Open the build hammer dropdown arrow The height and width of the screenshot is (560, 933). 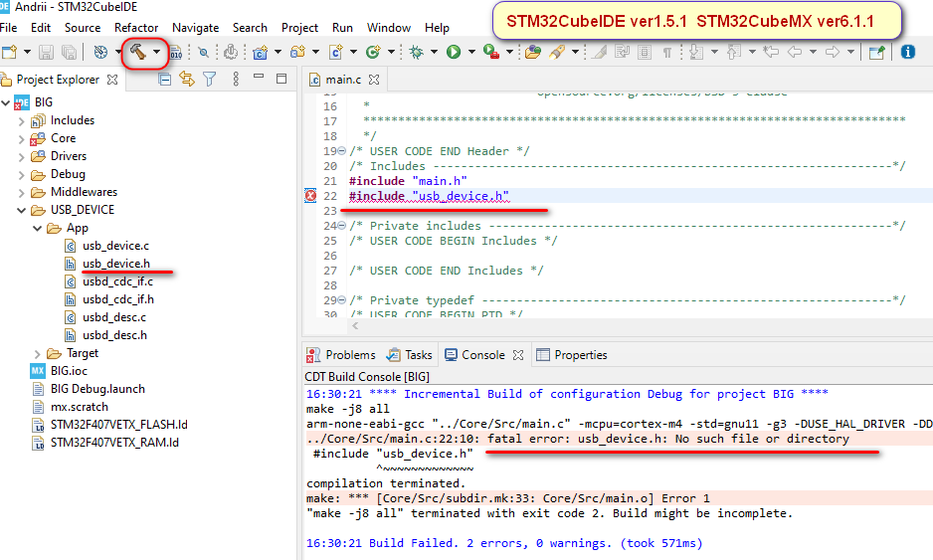pyautogui.click(x=156, y=52)
